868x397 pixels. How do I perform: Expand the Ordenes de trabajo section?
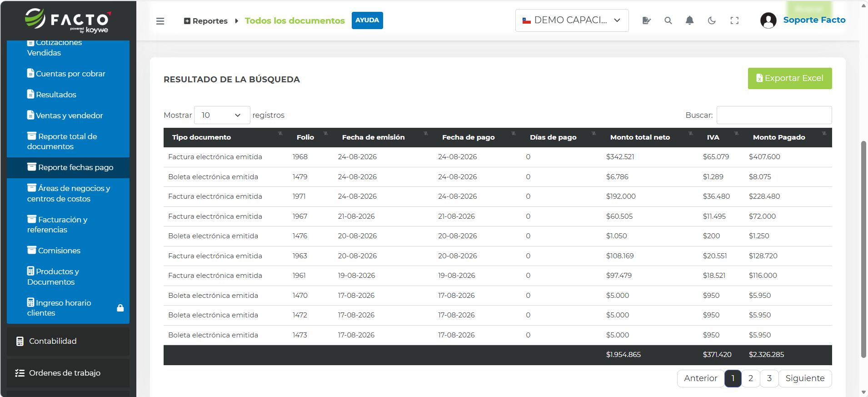click(68, 373)
